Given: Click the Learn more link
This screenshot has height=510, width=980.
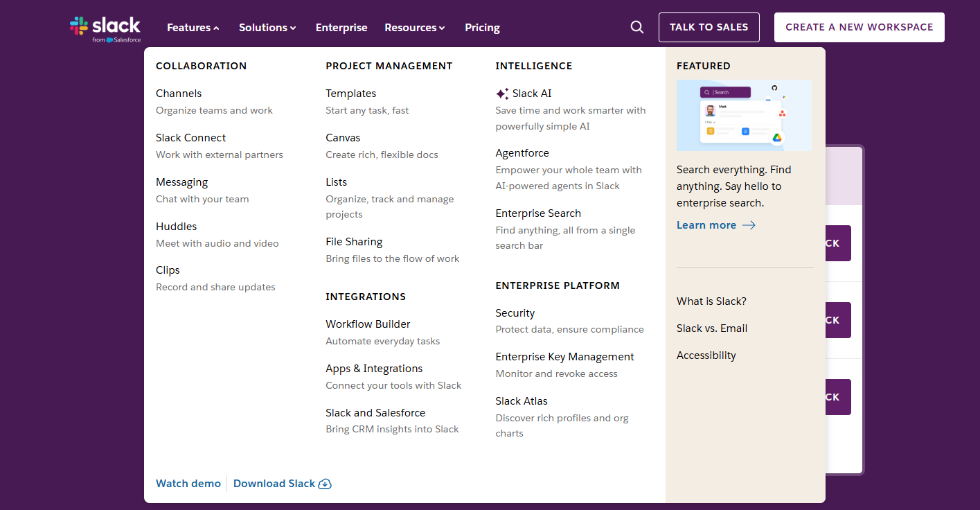Looking at the screenshot, I should (706, 225).
